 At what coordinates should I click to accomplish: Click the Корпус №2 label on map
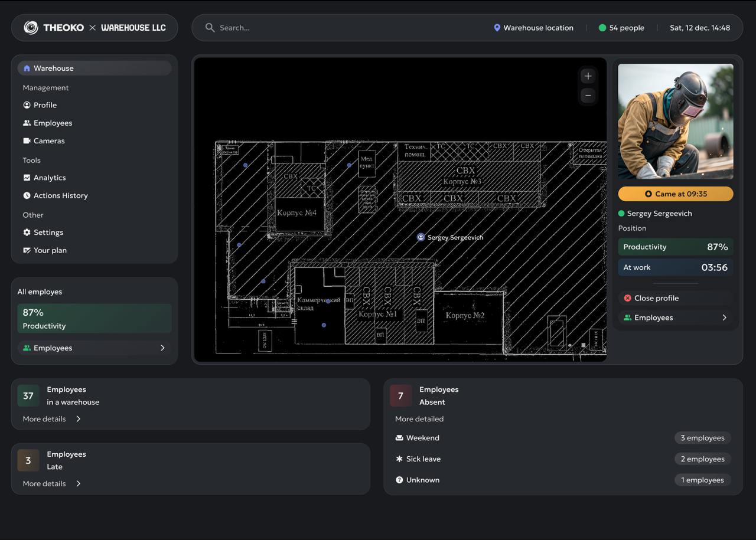tap(465, 315)
